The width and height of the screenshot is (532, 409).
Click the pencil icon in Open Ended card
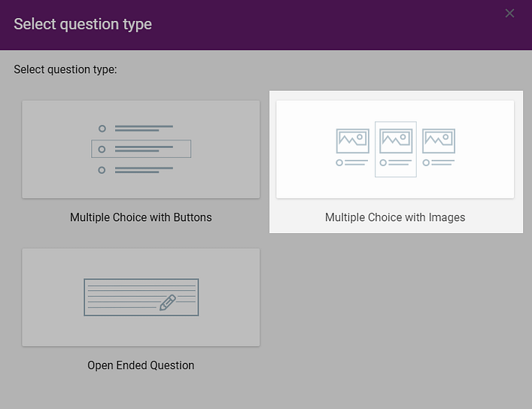pyautogui.click(x=167, y=302)
